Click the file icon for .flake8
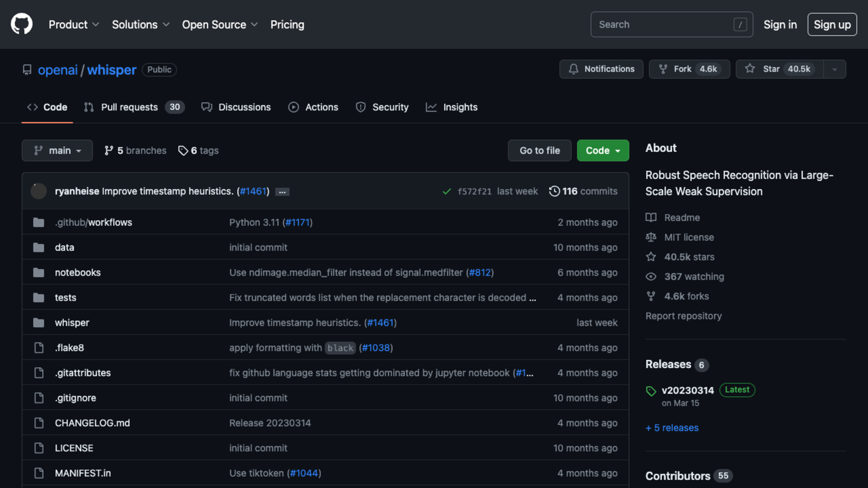The height and width of the screenshot is (488, 868). [39, 347]
